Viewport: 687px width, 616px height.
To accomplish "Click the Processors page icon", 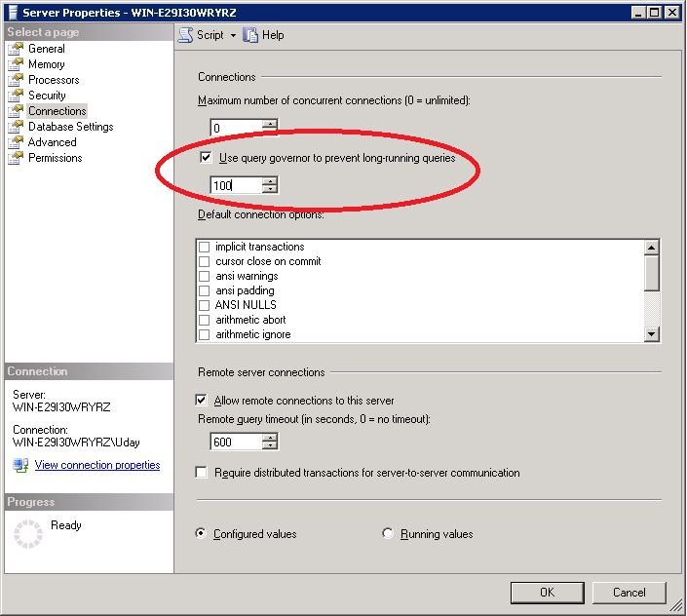I will point(15,80).
